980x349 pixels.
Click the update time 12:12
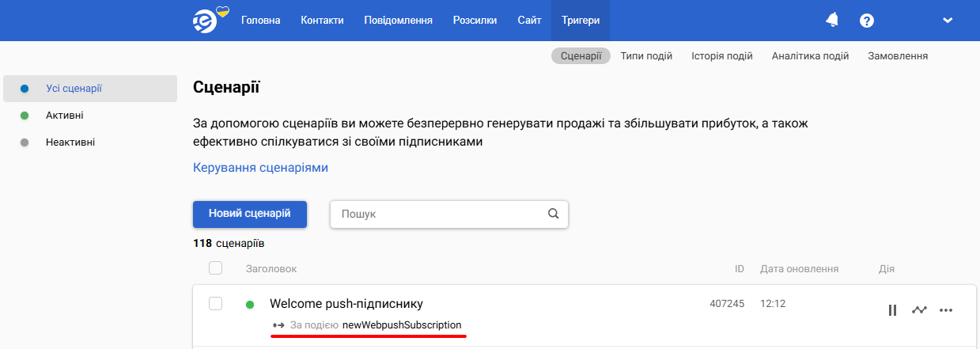[x=773, y=303]
